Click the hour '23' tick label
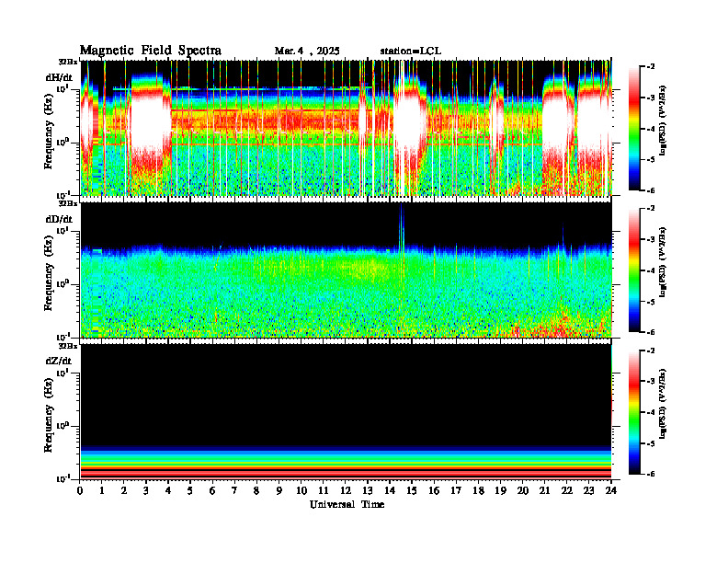728x563 pixels. click(x=588, y=490)
